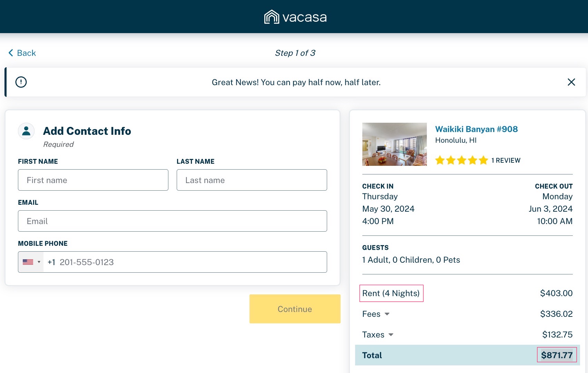Click the US flag icon in the phone field
The image size is (588, 373).
tap(28, 262)
